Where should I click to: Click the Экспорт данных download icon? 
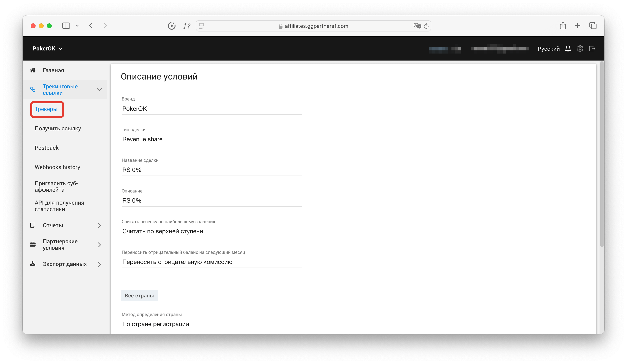33,264
